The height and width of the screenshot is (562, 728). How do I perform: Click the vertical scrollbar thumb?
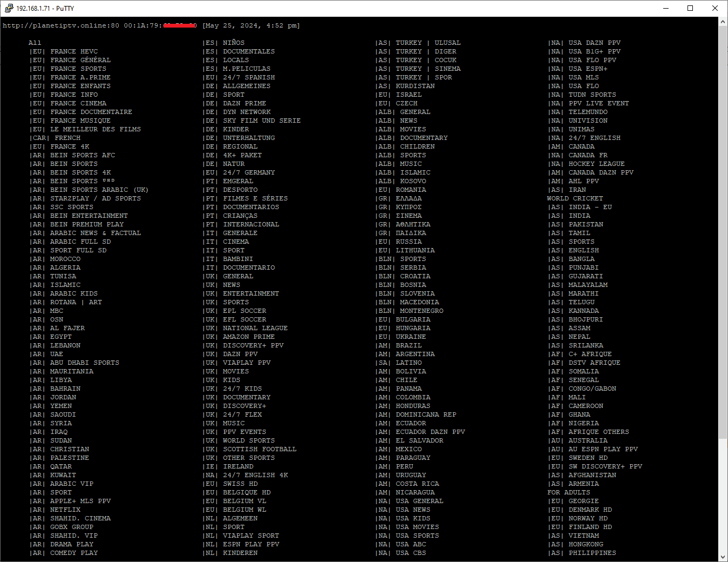point(723,232)
